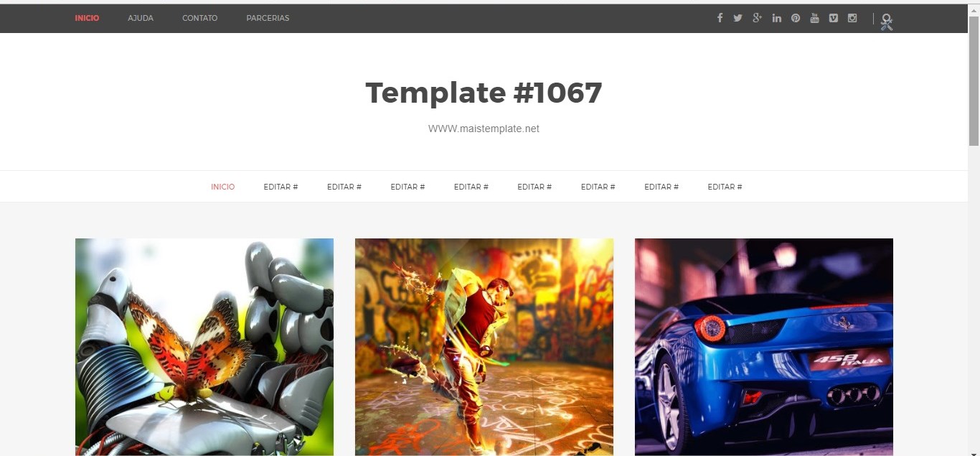Select INICIO in the secondary navigation
This screenshot has height=456, width=980.
[222, 187]
